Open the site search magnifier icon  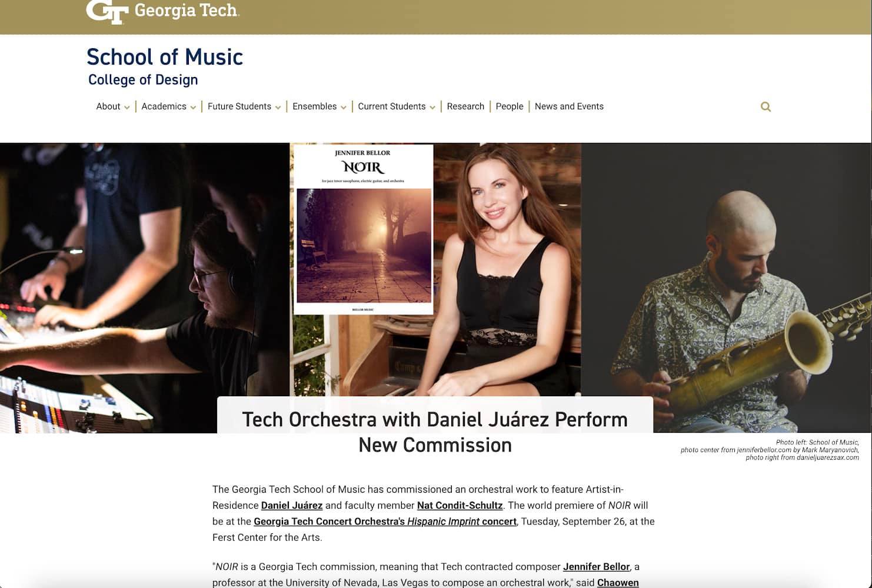coord(766,106)
